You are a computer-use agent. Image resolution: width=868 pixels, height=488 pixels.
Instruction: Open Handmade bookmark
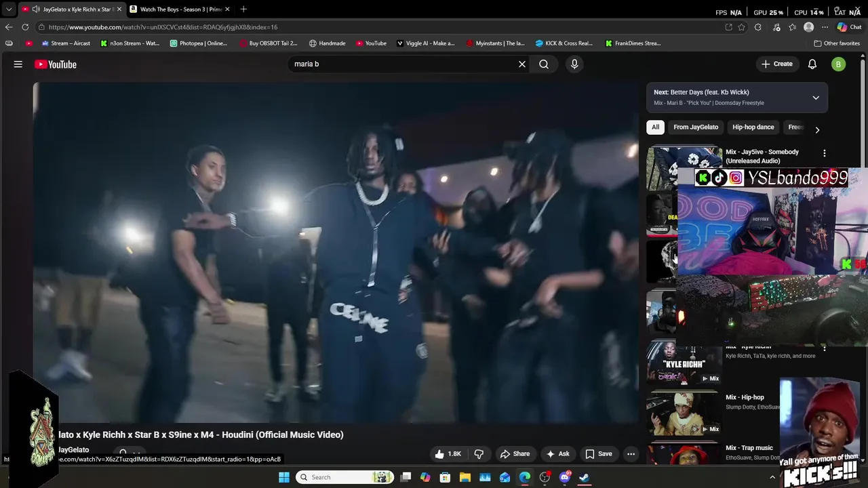tap(327, 43)
